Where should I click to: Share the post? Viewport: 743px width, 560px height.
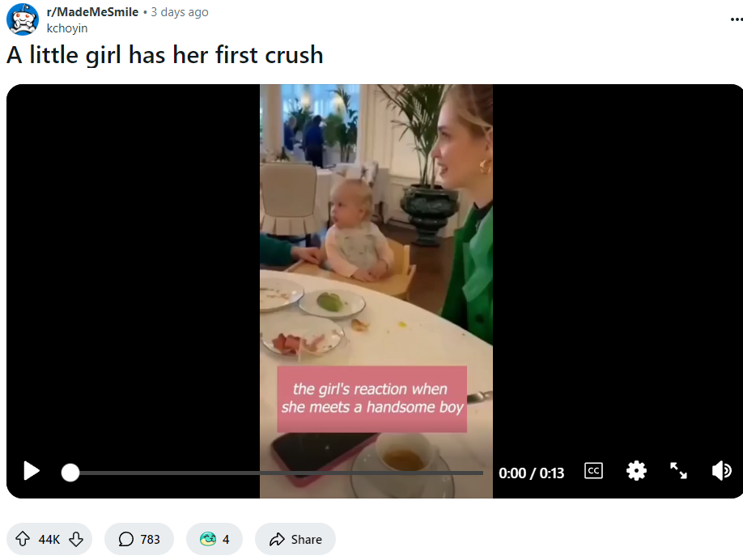295,539
